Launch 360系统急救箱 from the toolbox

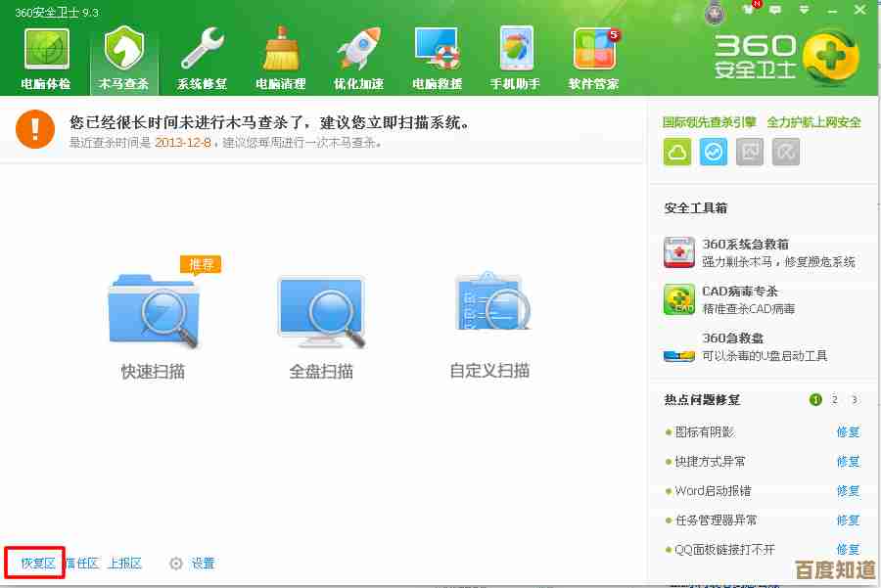[745, 245]
